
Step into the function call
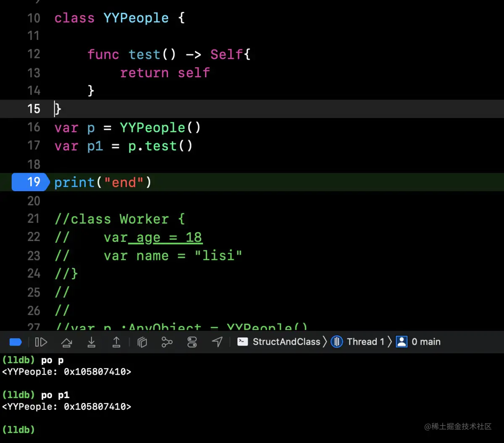tap(91, 342)
